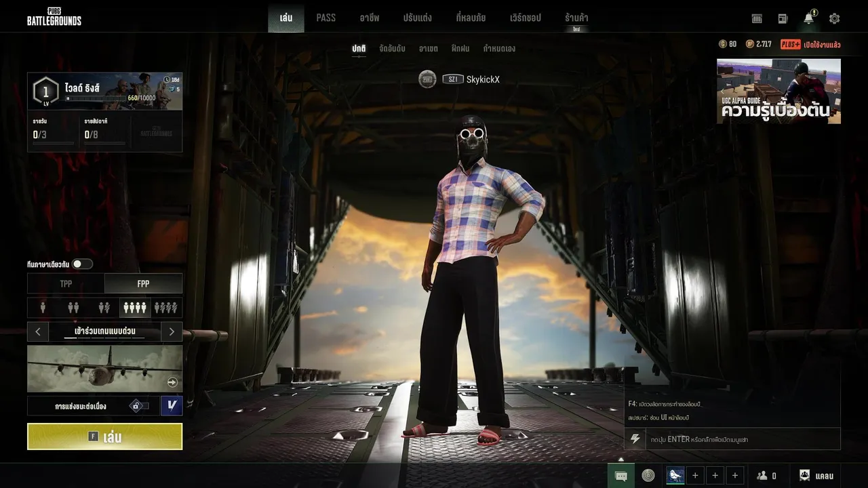Select duo two-player mode icon
This screenshot has width=868, height=488.
73,308
